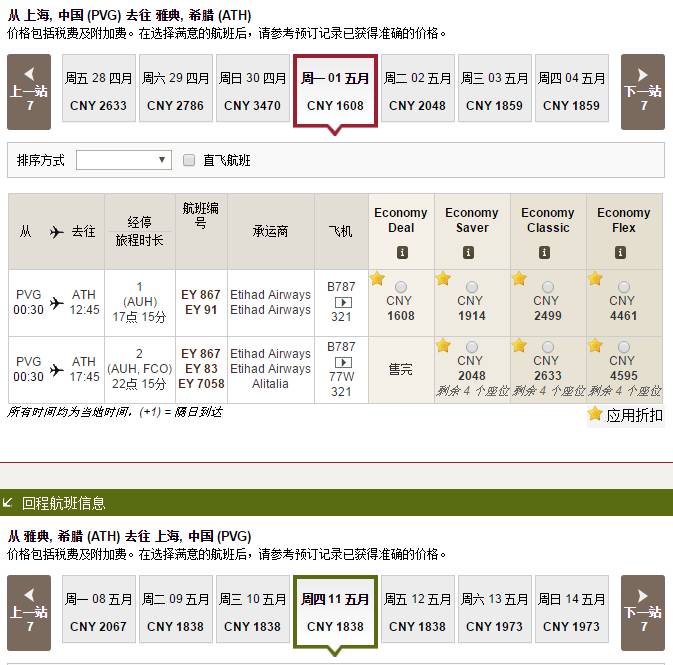Viewport: 673px width, 665px height.
Task: Click discount star beside CNY 4595 fare
Action: coord(595,345)
